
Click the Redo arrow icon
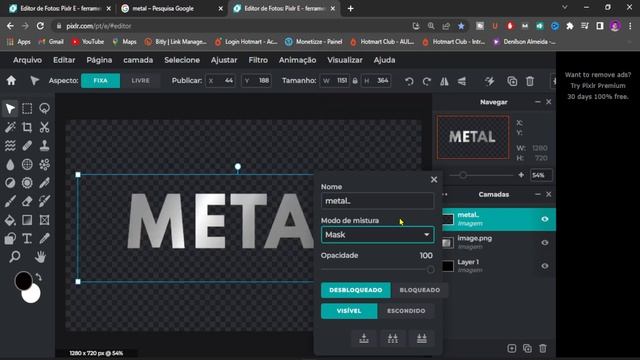click(427, 81)
